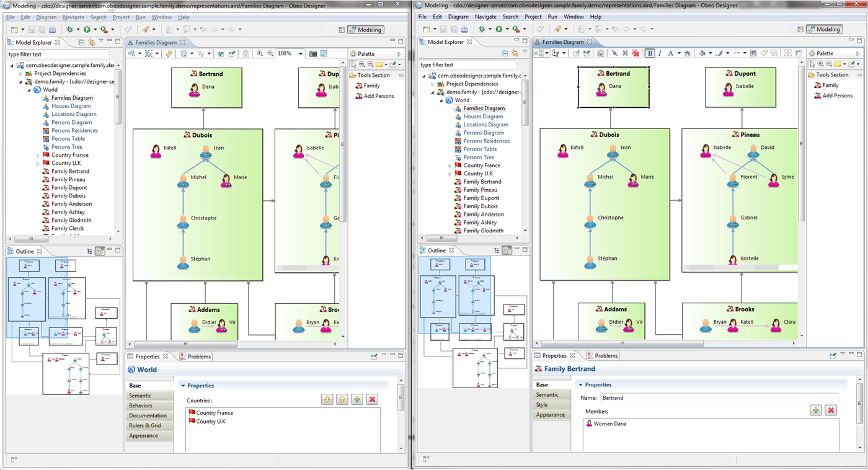Screen dimensions: 868x470
Task: Expand Project Dependencies in right Model Explorer
Action: (x=432, y=84)
